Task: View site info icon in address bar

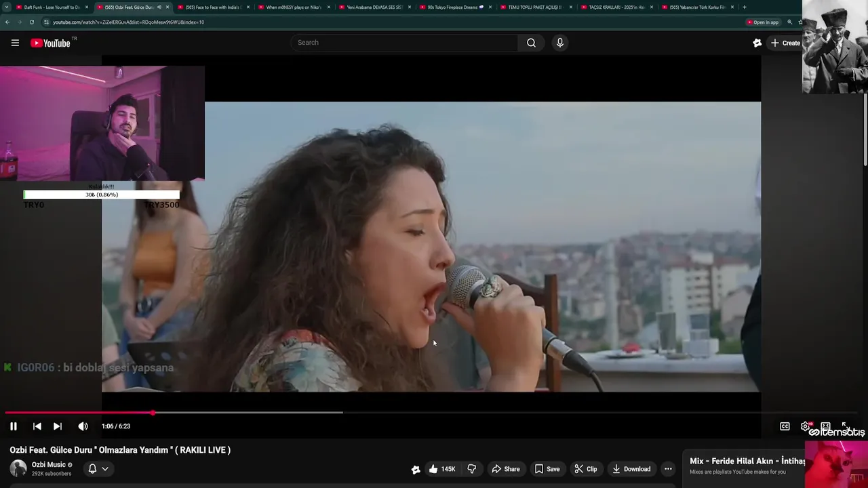Action: (x=46, y=22)
